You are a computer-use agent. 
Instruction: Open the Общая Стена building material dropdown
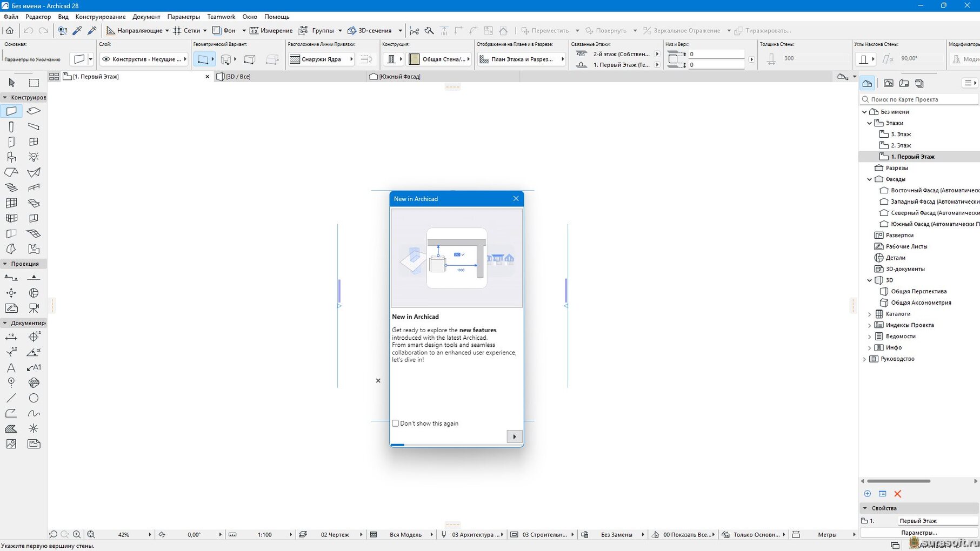pyautogui.click(x=439, y=59)
